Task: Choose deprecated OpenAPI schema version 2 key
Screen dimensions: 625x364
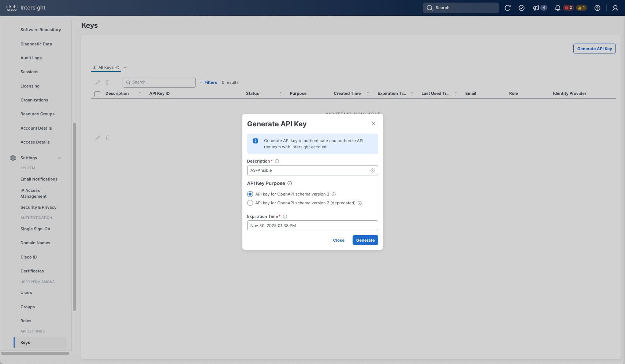Action: coord(250,203)
